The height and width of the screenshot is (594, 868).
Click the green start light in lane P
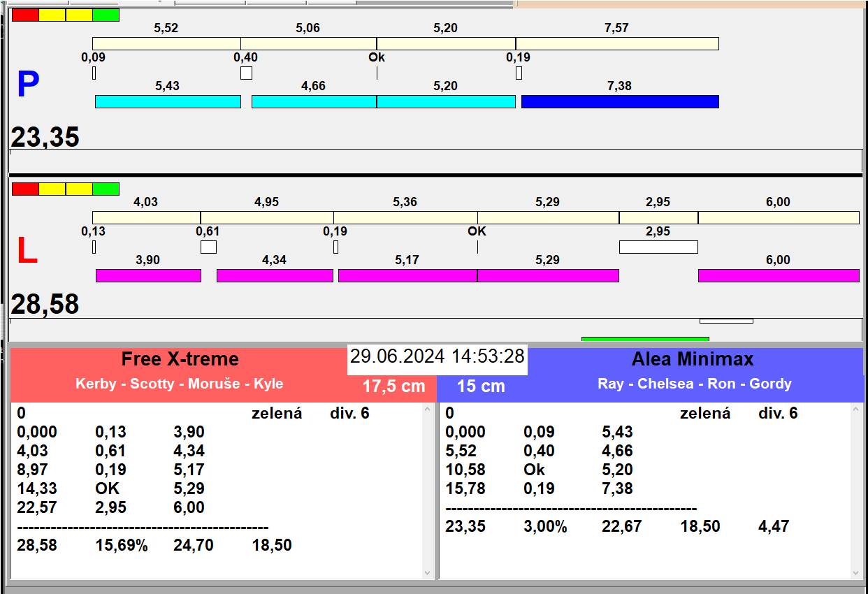pyautogui.click(x=106, y=15)
